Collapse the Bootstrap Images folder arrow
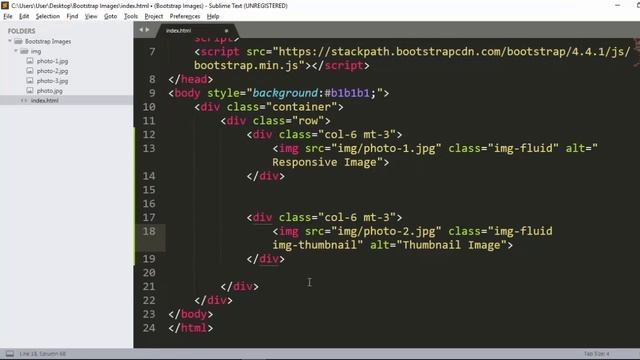Viewport: 640px width, 360px height. point(10,41)
